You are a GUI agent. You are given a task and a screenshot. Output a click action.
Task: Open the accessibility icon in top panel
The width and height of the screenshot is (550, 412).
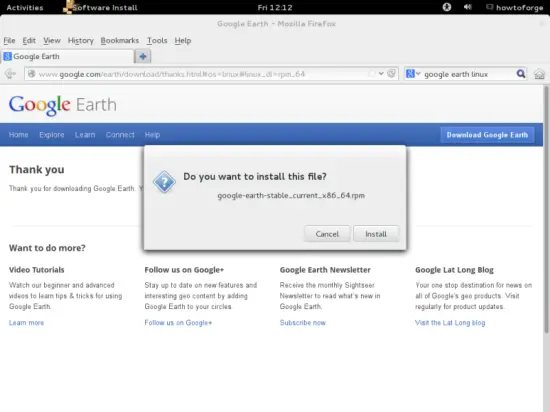pyautogui.click(x=447, y=7)
